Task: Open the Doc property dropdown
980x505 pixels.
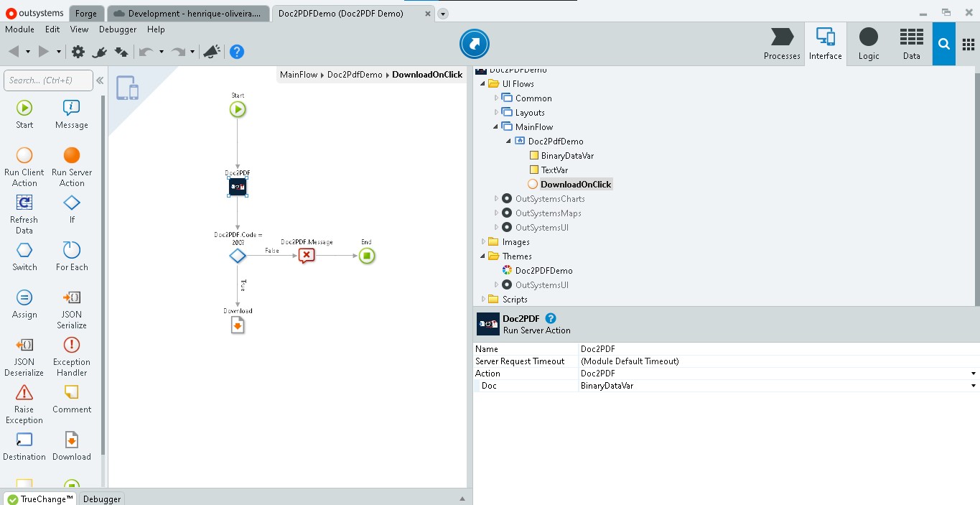Action: coord(973,386)
